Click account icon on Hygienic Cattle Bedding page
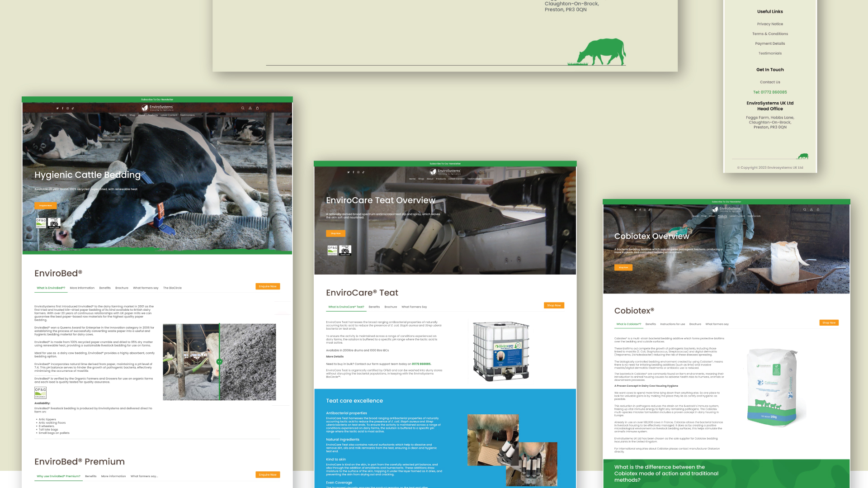This screenshot has width=868, height=488. (250, 108)
